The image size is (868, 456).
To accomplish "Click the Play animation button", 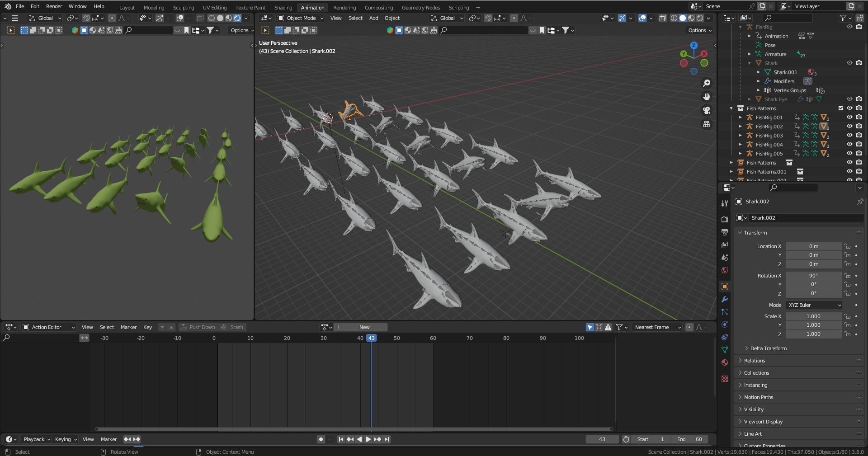I will pyautogui.click(x=368, y=439).
